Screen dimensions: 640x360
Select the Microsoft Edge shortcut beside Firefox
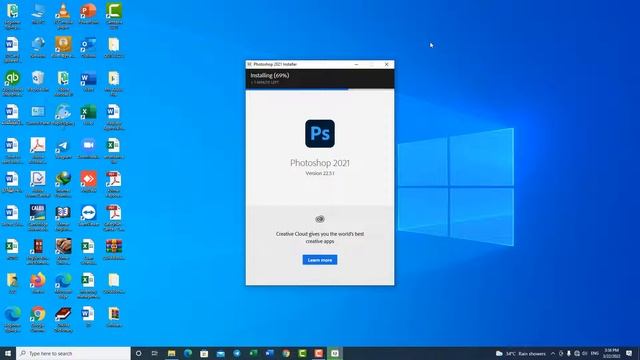(63, 285)
